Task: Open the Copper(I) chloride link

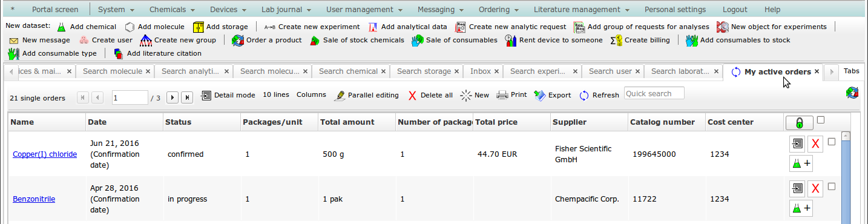Action: point(45,154)
